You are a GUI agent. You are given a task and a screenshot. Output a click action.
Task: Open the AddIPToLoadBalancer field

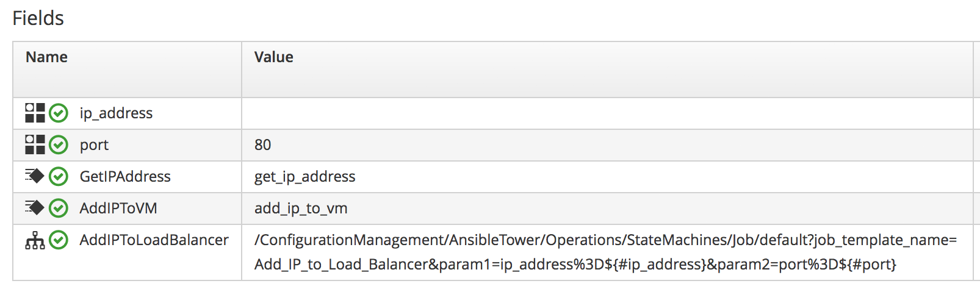[154, 240]
